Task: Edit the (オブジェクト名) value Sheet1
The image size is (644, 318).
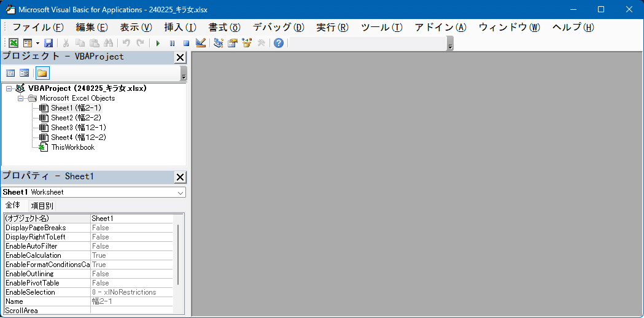Action: pyautogui.click(x=131, y=219)
